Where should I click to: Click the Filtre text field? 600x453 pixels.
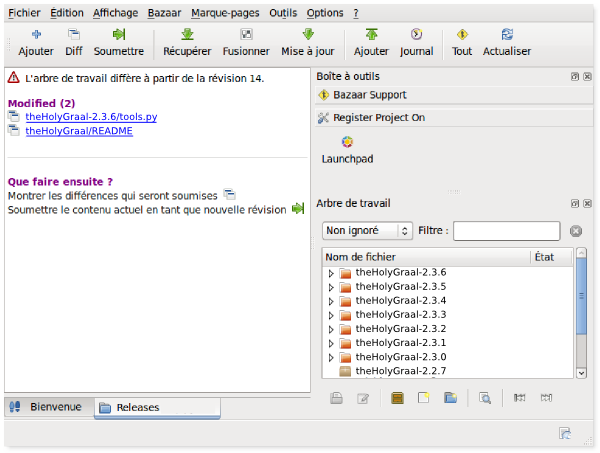507,231
